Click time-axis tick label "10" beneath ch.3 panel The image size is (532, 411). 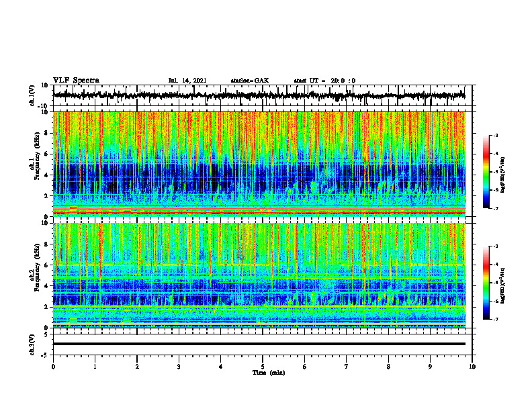point(472,367)
